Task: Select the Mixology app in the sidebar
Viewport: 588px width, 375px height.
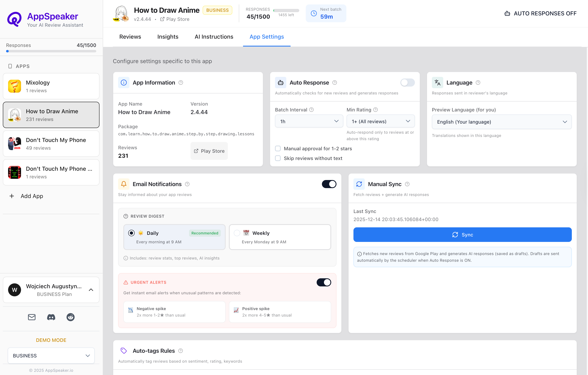Action: [51, 86]
